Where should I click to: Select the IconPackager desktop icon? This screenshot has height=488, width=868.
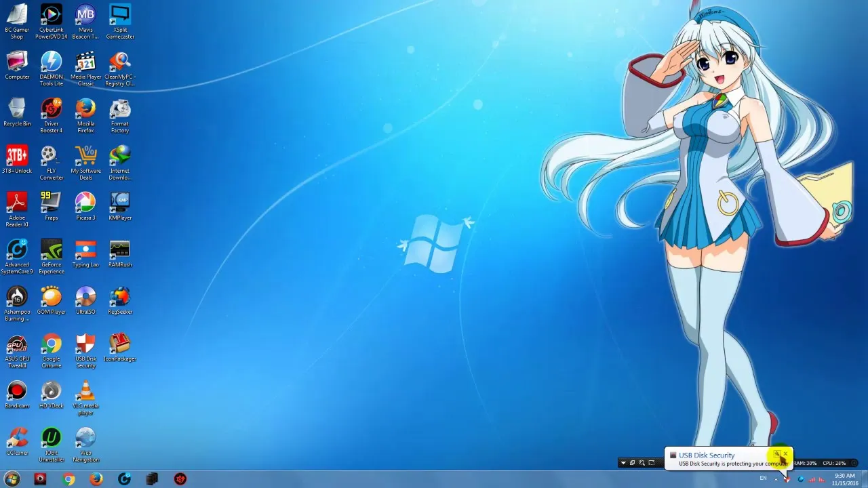point(120,348)
